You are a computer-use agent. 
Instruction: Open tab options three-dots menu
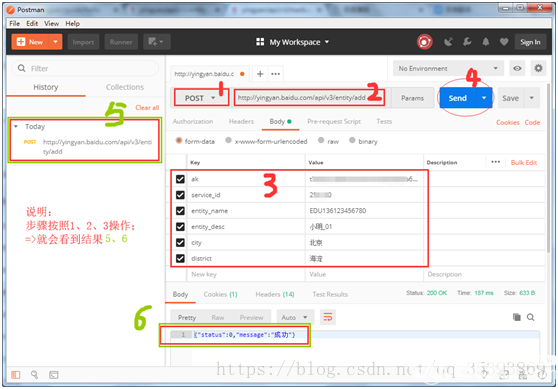click(275, 74)
